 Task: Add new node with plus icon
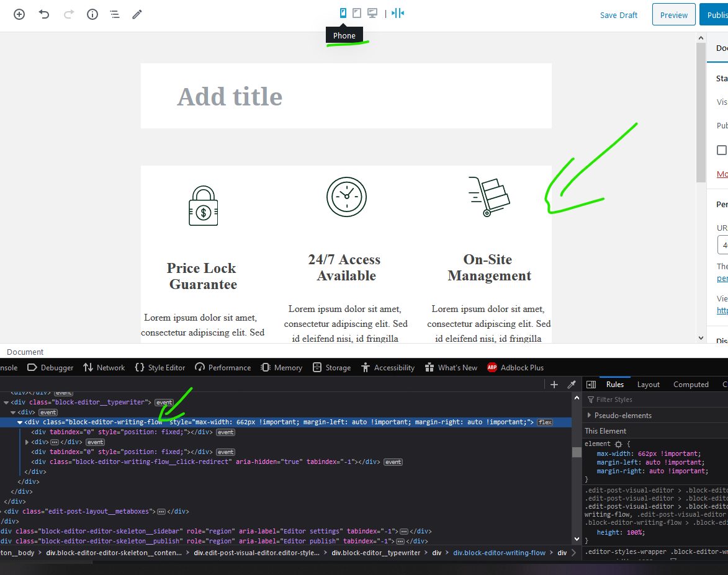554,384
